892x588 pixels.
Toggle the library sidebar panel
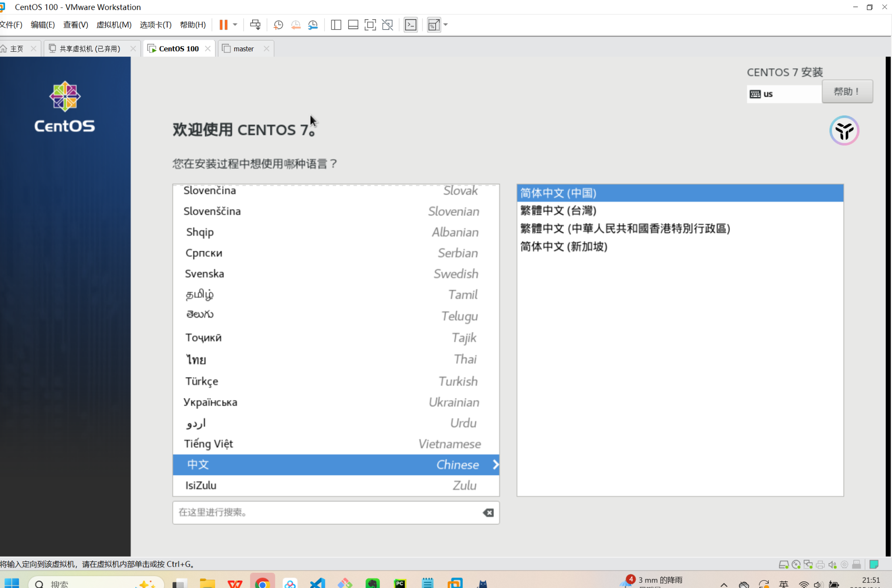point(336,25)
